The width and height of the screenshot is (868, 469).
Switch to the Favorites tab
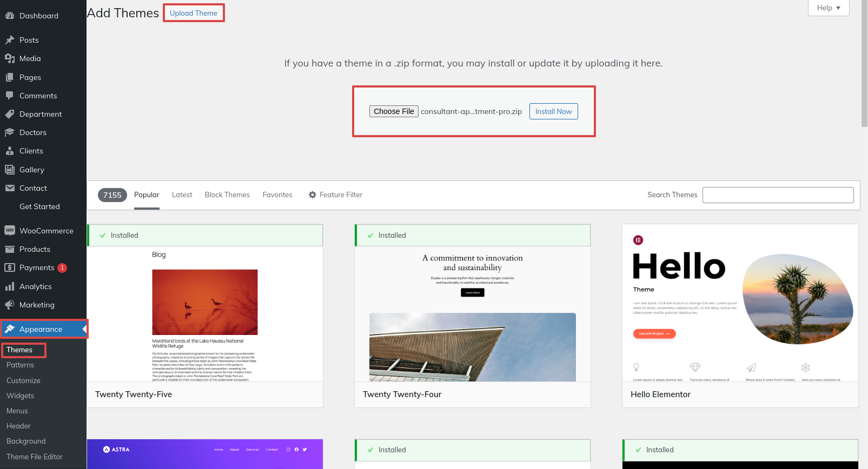pyautogui.click(x=277, y=195)
